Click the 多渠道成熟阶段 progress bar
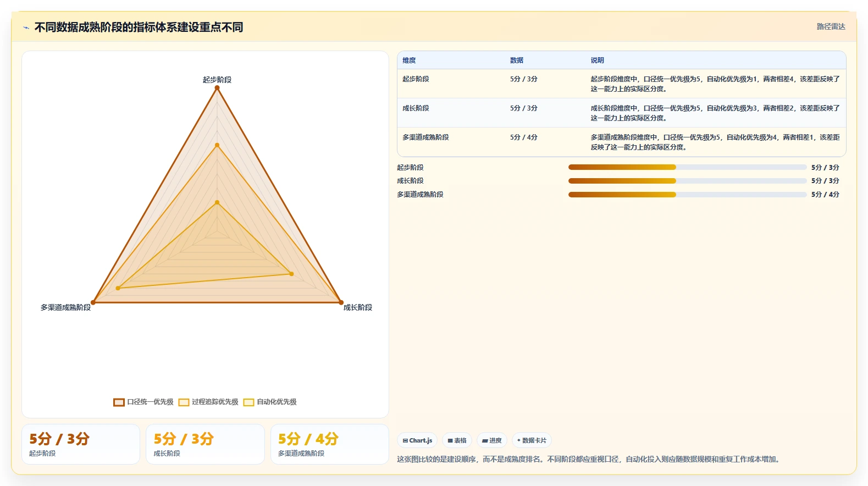Image resolution: width=868 pixels, height=486 pixels. [687, 194]
